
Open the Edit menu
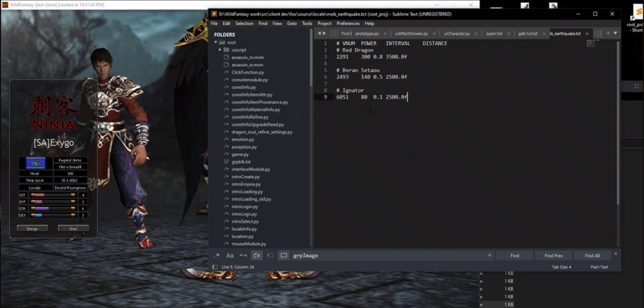tap(226, 23)
